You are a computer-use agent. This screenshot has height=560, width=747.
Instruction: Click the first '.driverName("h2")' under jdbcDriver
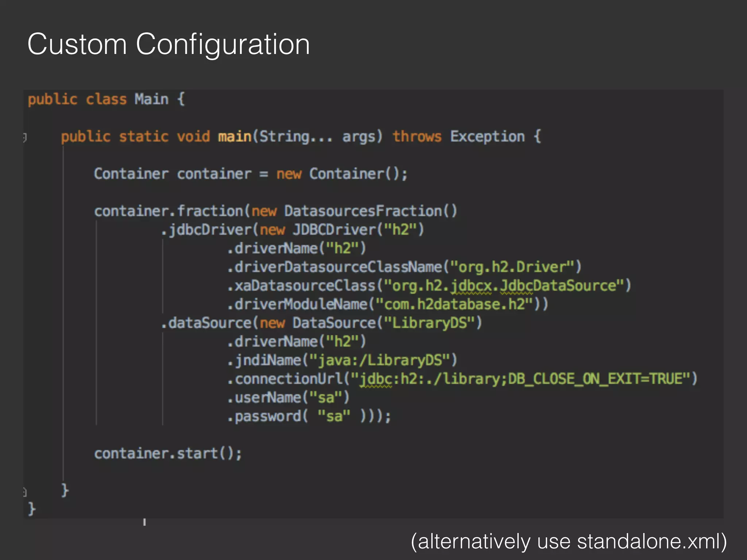(x=296, y=248)
